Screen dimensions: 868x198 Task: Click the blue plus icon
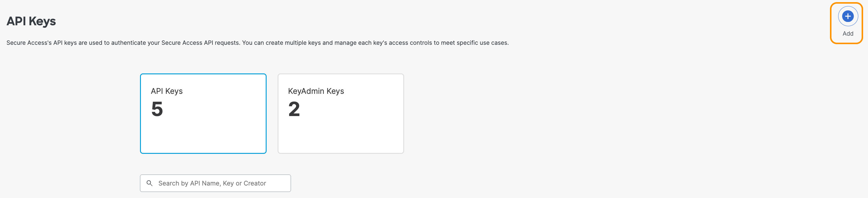[x=847, y=16]
